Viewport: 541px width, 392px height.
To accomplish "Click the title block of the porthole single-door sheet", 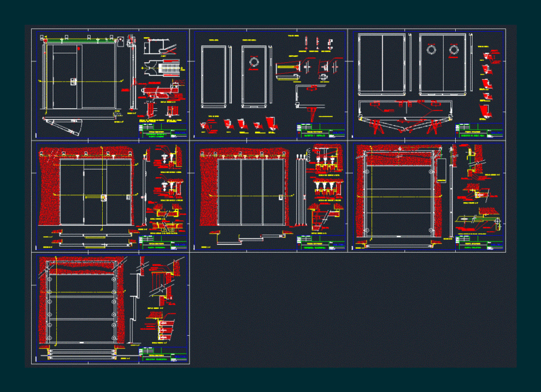I will (x=321, y=130).
